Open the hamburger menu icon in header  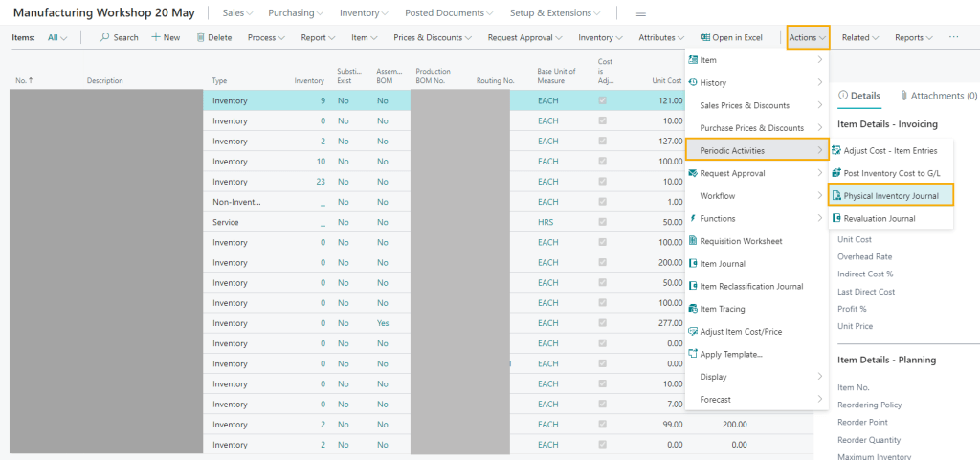click(640, 13)
